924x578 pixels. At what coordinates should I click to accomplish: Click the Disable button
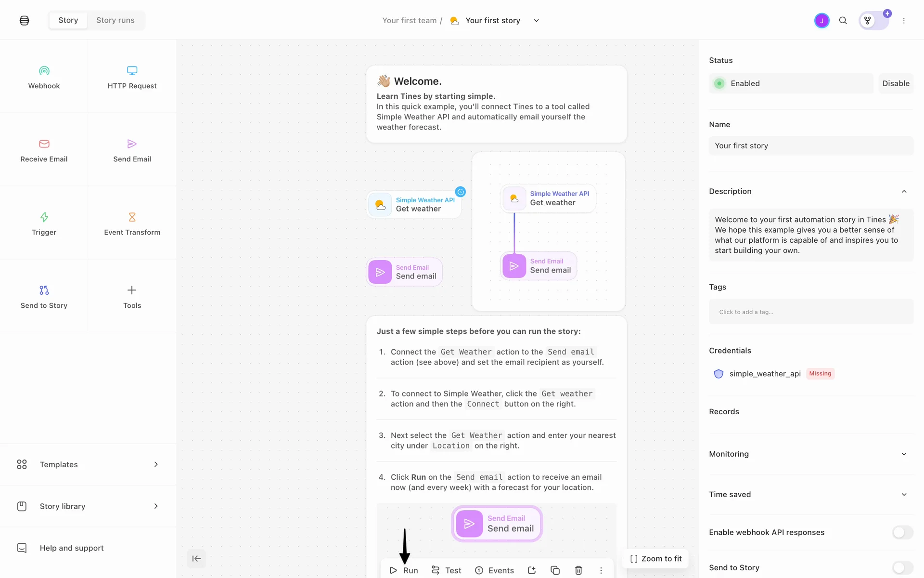point(896,83)
